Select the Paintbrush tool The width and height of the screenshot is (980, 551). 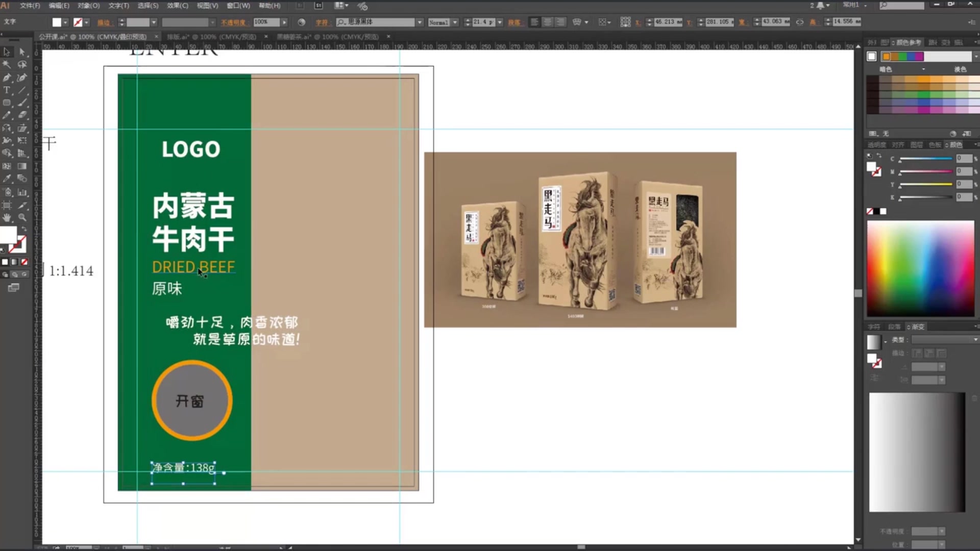point(22,103)
